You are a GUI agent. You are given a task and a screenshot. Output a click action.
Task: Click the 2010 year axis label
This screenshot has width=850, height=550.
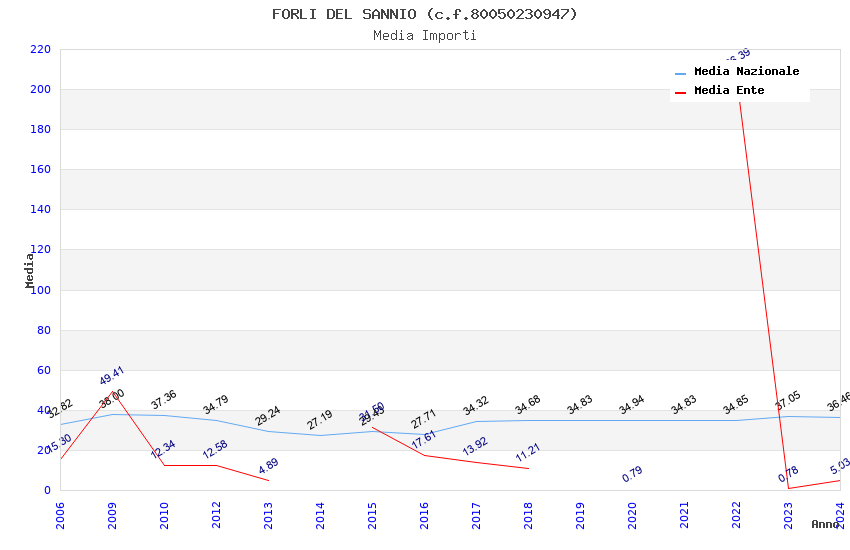coord(164,515)
